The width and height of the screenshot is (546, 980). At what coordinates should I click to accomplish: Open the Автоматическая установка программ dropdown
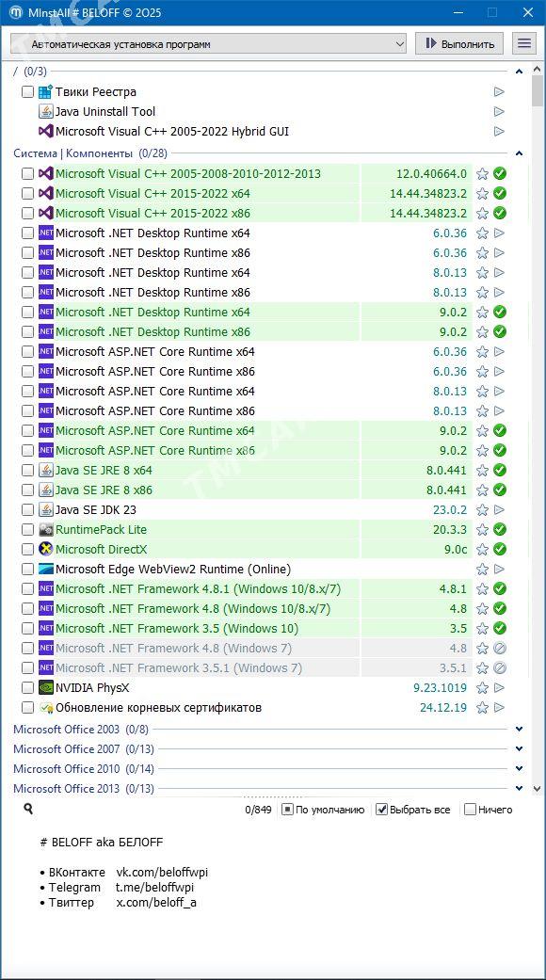(209, 43)
